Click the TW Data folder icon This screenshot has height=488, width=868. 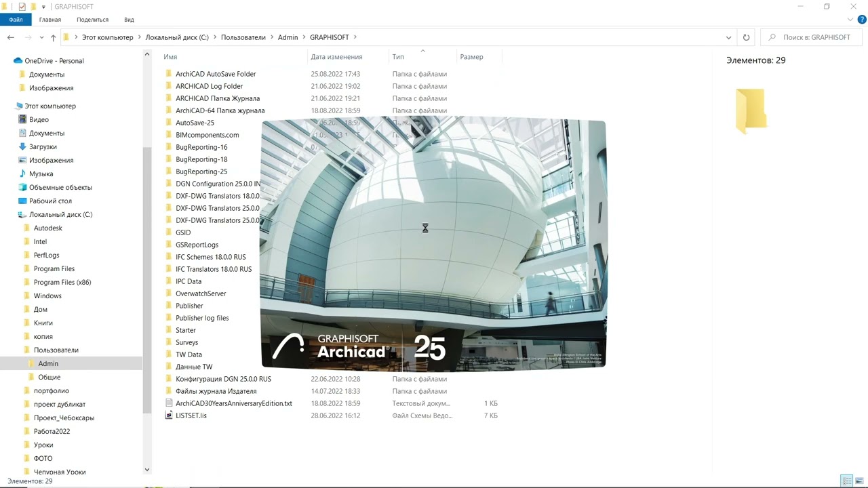click(169, 354)
